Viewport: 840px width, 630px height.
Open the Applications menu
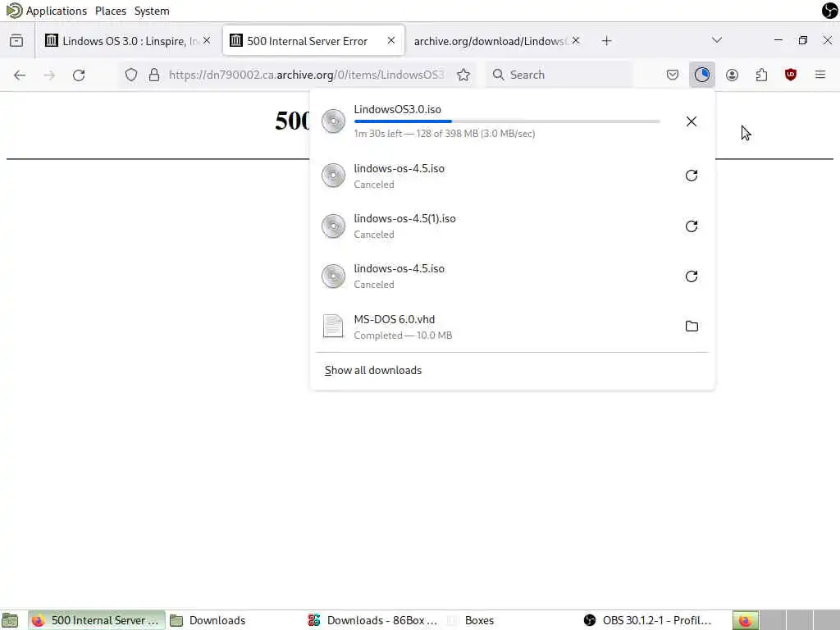coord(57,11)
